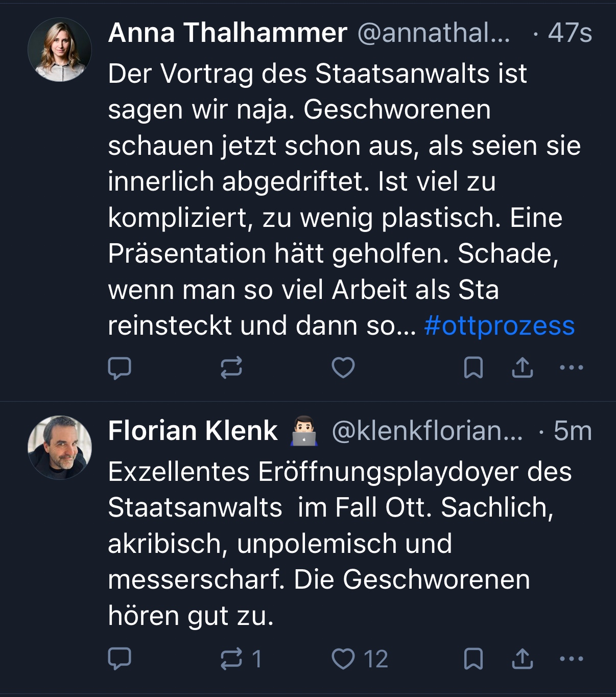Open the @annathal... handle
The width and height of the screenshot is (616, 697).
click(433, 33)
